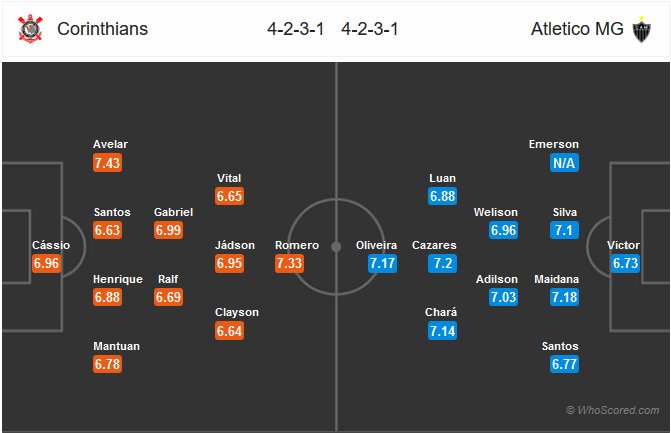Select Maidana's 7.18 rating badge

pos(564,297)
